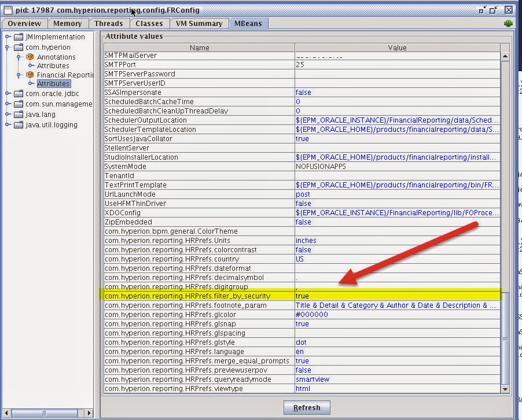Screen dimensions: 522x420
Task: Collapse the Financial Reporting node handle
Action: point(19,75)
